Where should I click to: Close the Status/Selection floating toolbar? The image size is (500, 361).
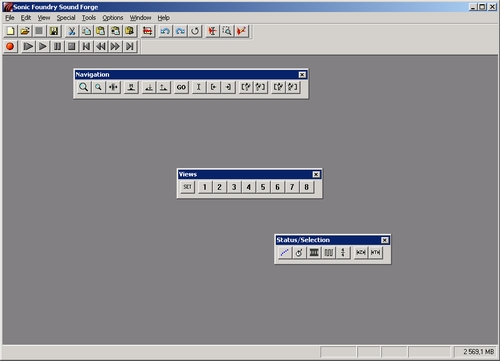pos(385,240)
